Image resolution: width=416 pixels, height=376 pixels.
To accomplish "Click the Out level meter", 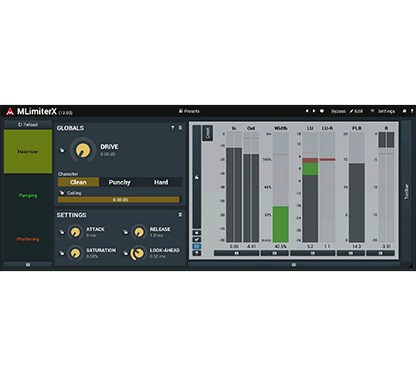I will (x=251, y=187).
